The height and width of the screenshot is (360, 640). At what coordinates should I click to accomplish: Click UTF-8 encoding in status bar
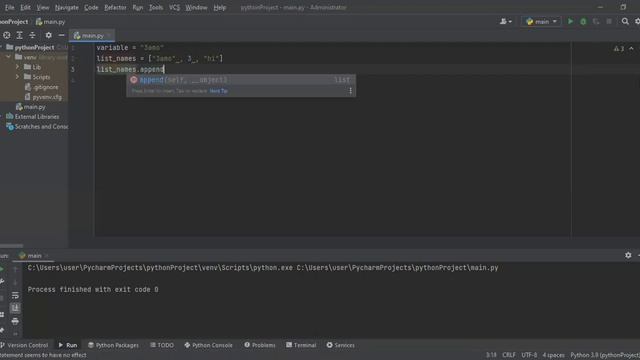click(529, 355)
